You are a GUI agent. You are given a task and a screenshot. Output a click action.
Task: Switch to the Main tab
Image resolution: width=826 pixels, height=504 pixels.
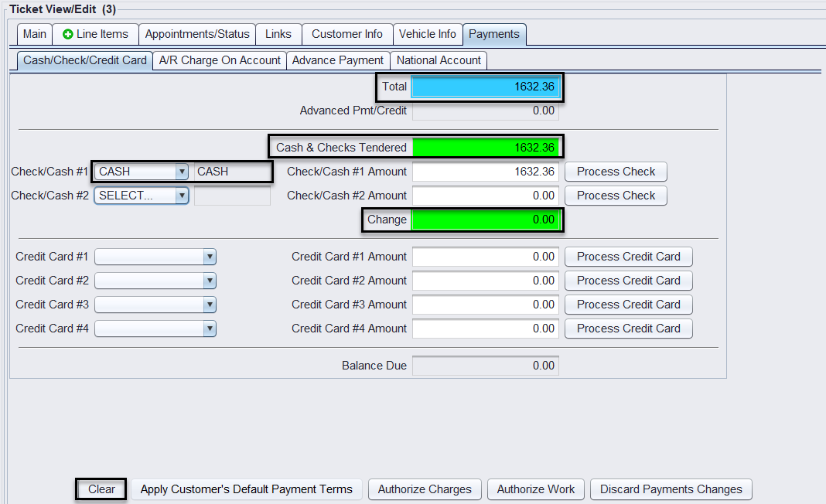click(34, 34)
